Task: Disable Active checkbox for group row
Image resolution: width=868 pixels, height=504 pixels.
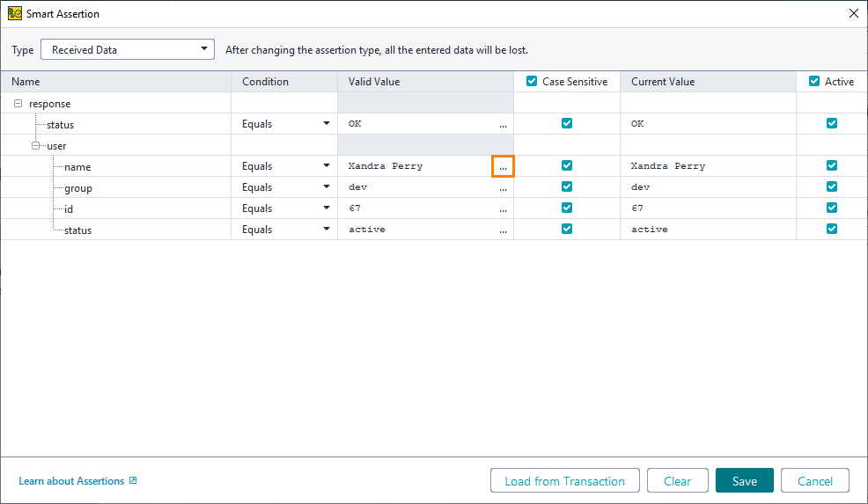Action: point(831,186)
